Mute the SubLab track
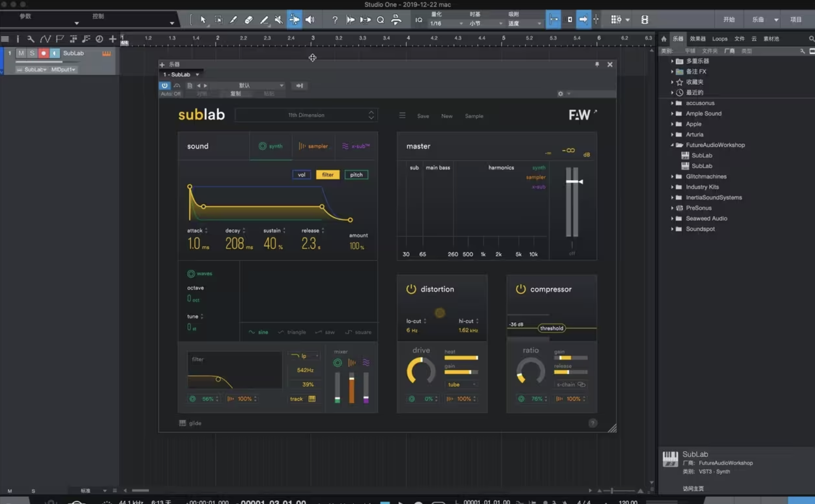 click(x=21, y=53)
